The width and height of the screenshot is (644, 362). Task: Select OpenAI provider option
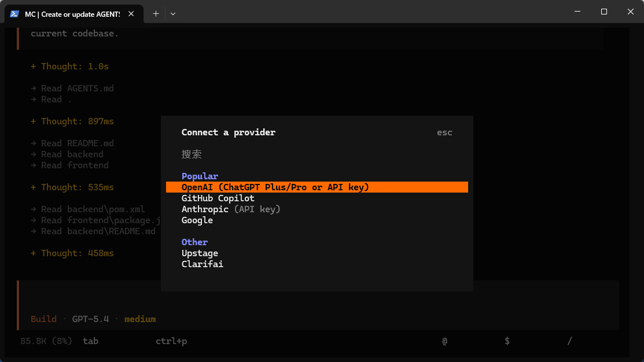pos(317,187)
